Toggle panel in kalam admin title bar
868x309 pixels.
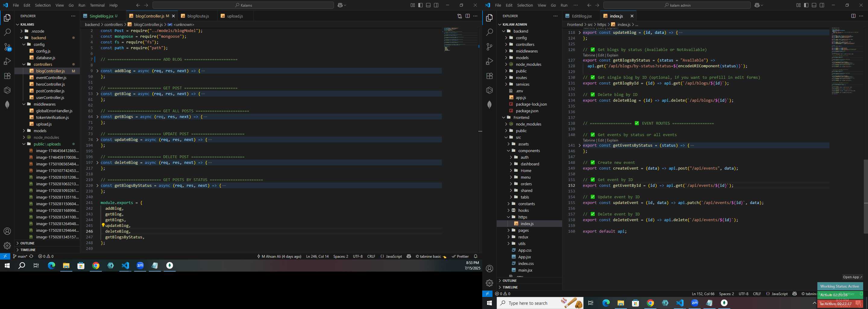(814, 5)
